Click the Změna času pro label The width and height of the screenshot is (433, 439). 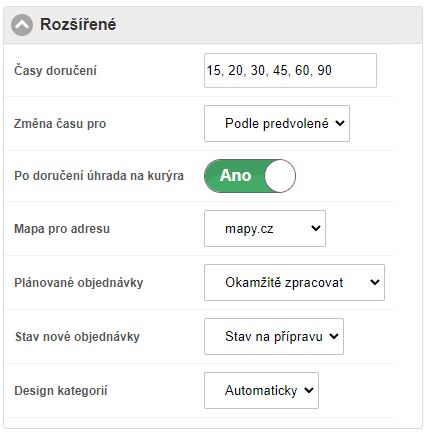[60, 124]
